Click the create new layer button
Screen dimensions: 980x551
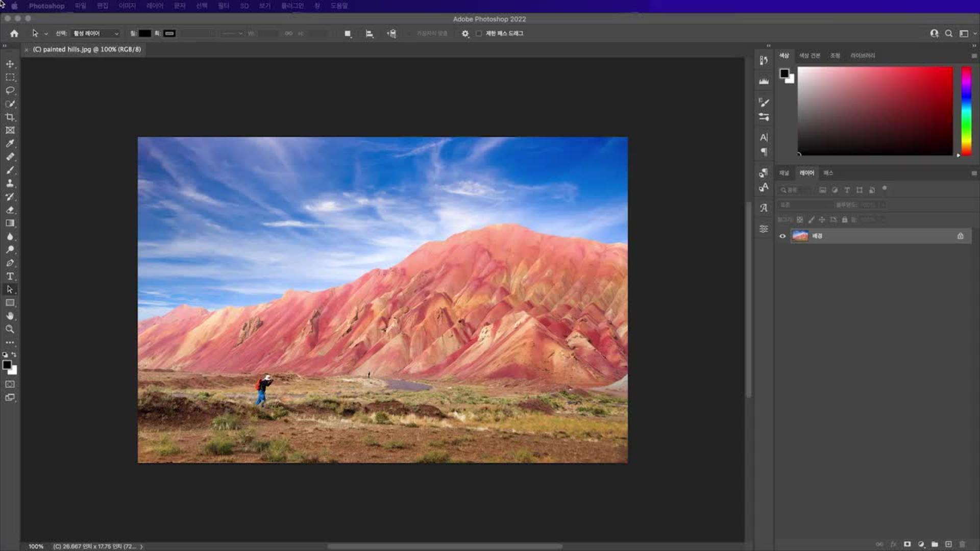pyautogui.click(x=948, y=544)
